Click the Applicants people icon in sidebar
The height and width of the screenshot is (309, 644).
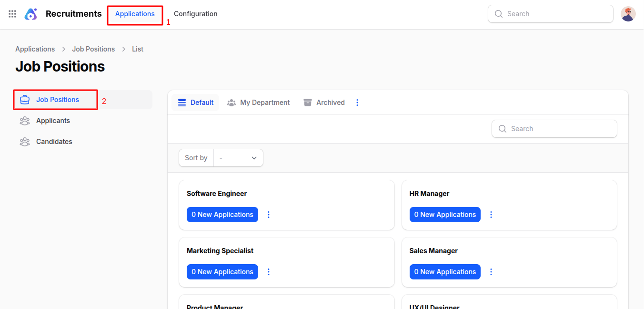click(25, 121)
